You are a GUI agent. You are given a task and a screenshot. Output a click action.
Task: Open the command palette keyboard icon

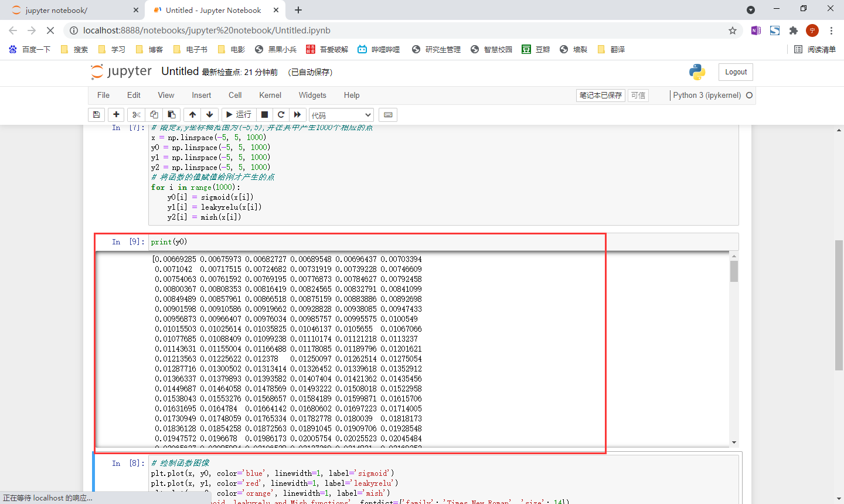pos(388,115)
